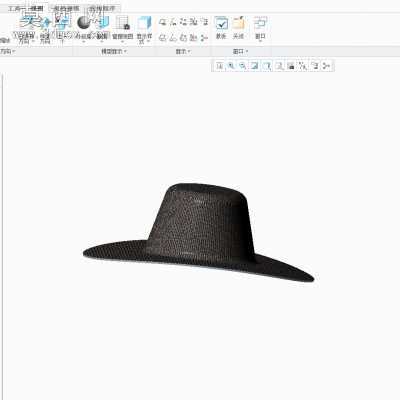Click the 截面 section icon
400x400 pixels.
pyautogui.click(x=103, y=23)
